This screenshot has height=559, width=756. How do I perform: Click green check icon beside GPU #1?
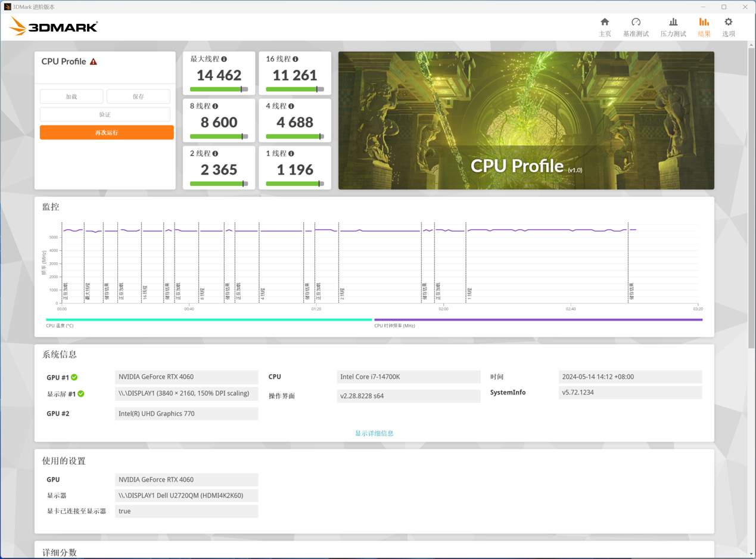74,377
